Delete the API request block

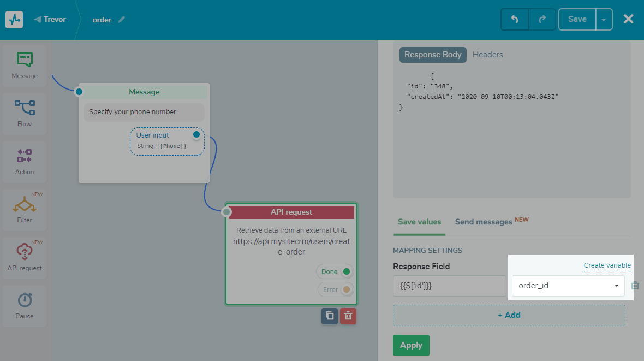(x=348, y=316)
